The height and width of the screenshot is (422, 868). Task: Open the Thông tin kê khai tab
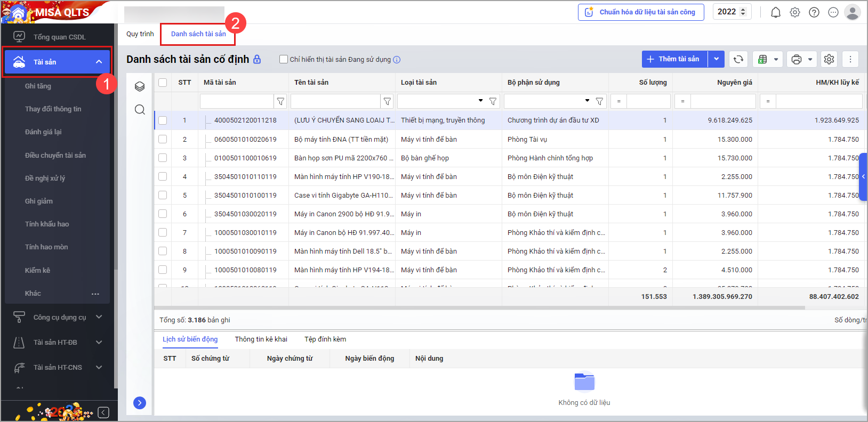[261, 339]
